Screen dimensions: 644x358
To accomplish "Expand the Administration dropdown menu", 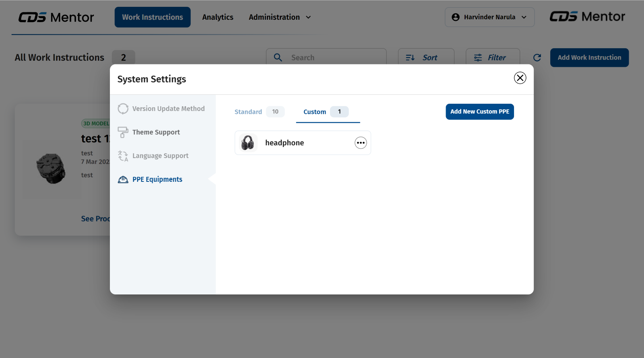I will 280,17.
